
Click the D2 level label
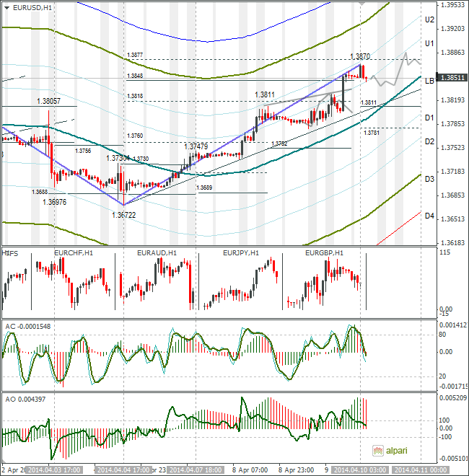click(429, 141)
